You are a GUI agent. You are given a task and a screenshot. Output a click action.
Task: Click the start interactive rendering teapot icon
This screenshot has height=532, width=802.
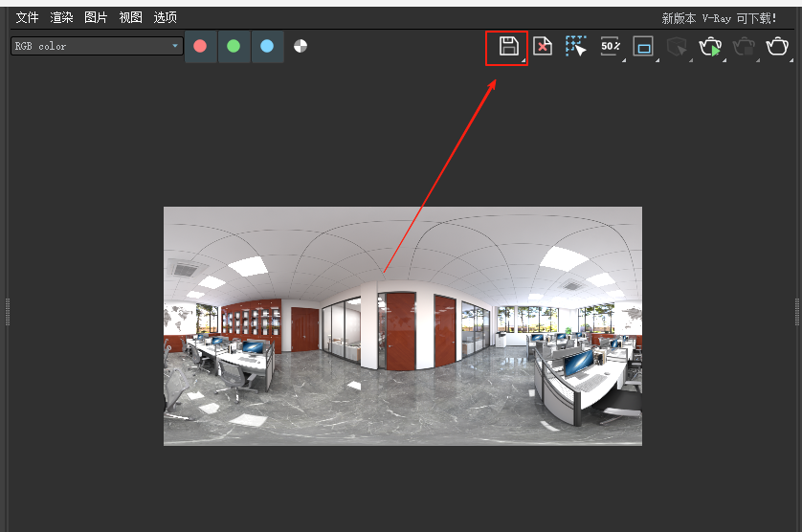[x=710, y=47]
